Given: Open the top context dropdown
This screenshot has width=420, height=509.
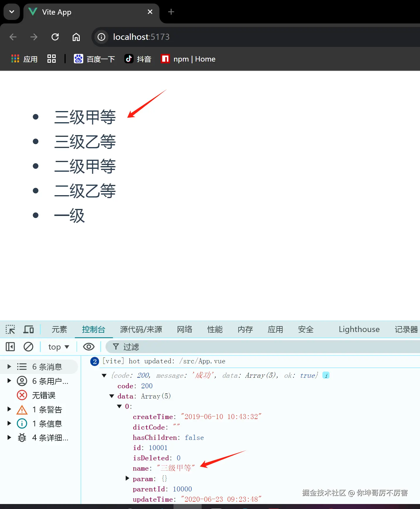Looking at the screenshot, I should click(59, 347).
